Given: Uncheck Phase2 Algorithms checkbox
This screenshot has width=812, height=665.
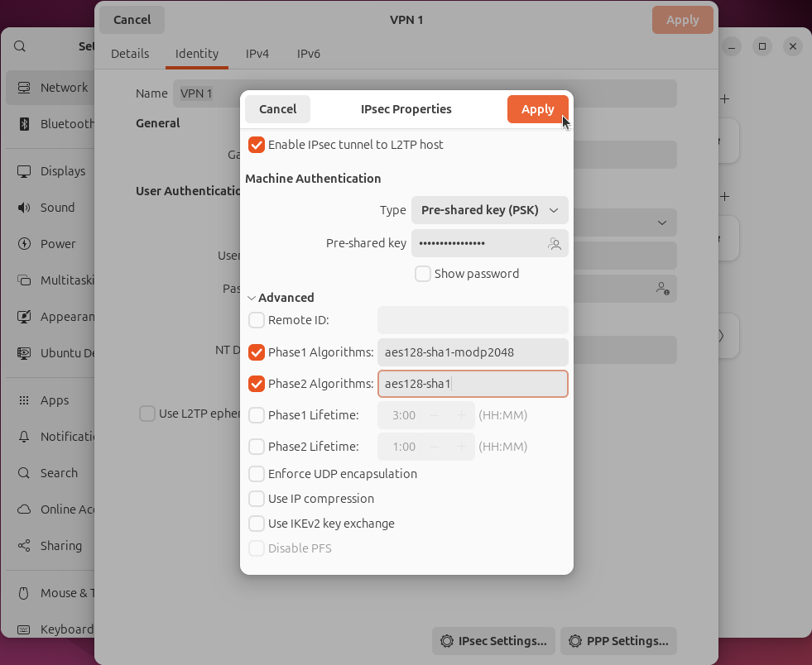Looking at the screenshot, I should (x=257, y=384).
